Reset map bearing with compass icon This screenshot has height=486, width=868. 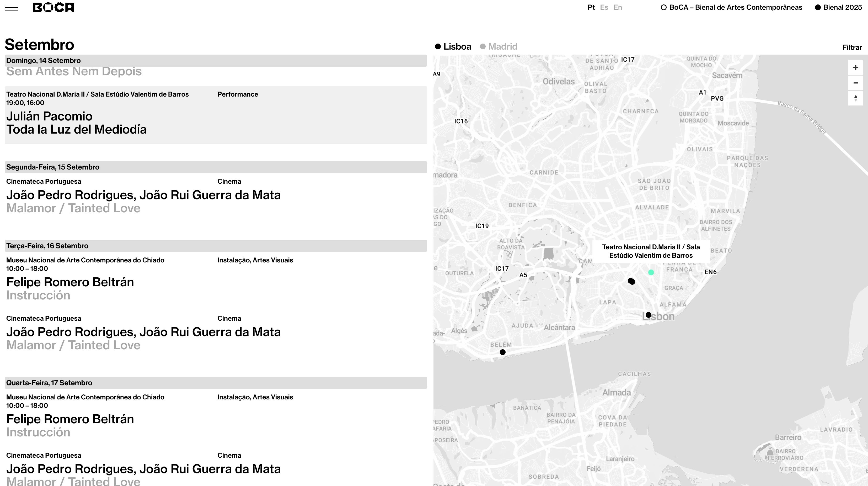[x=855, y=98]
